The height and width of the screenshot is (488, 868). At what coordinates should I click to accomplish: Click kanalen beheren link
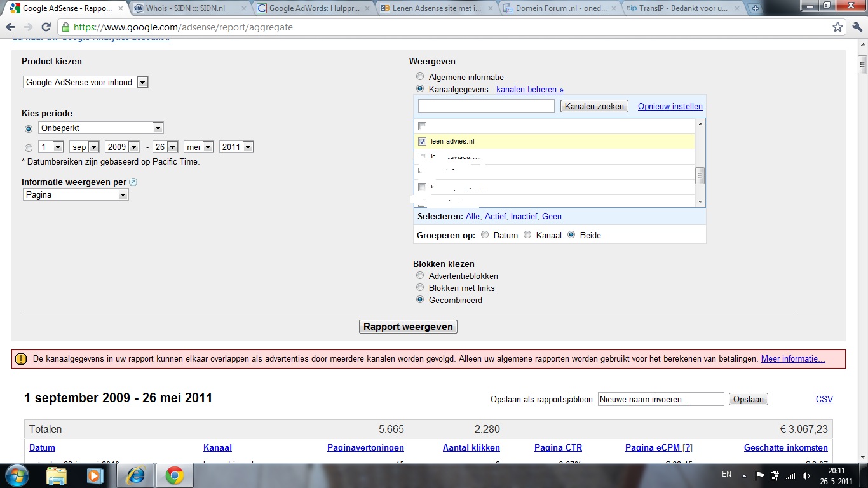click(x=530, y=90)
